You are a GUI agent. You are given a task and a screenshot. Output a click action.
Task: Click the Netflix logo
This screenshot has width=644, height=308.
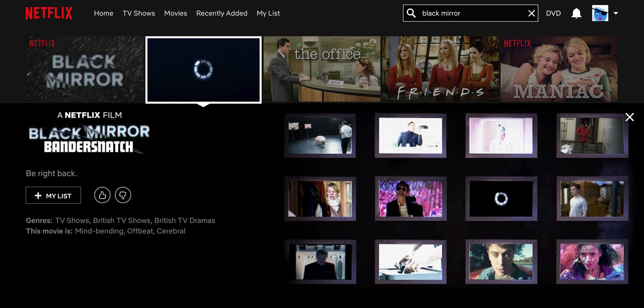click(49, 13)
